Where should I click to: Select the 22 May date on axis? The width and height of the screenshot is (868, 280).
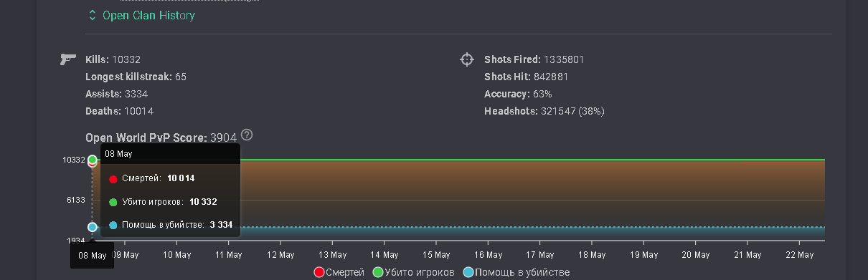pyautogui.click(x=800, y=255)
